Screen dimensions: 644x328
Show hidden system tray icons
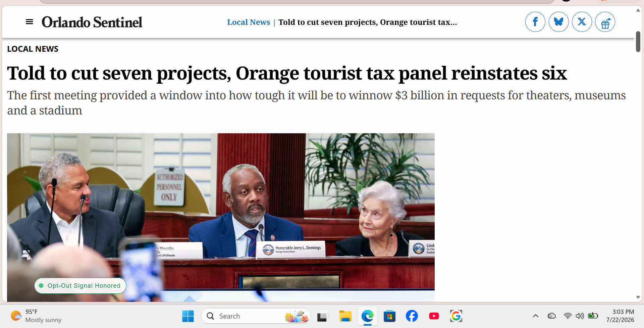point(536,316)
